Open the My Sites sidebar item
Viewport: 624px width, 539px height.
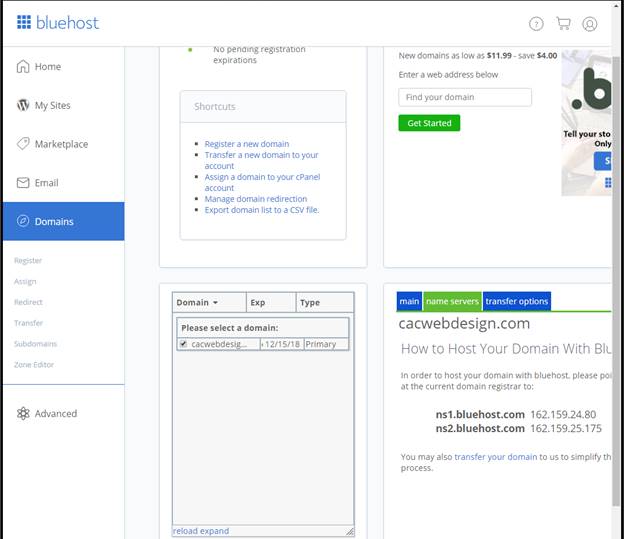coord(64,105)
